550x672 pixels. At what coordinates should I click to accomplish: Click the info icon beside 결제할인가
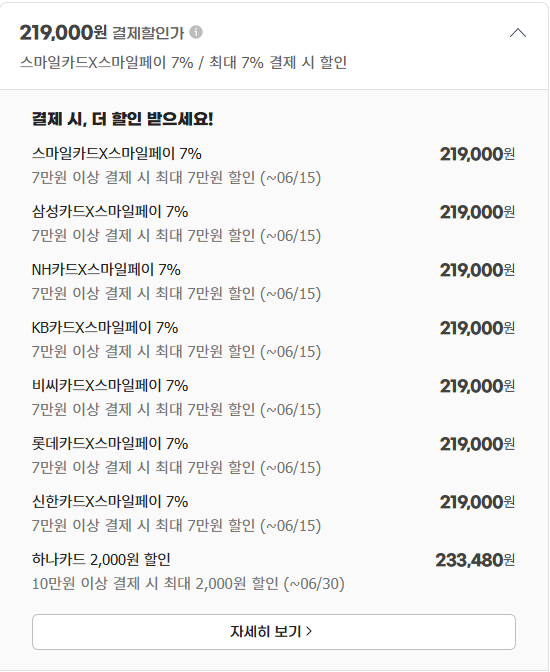click(196, 32)
